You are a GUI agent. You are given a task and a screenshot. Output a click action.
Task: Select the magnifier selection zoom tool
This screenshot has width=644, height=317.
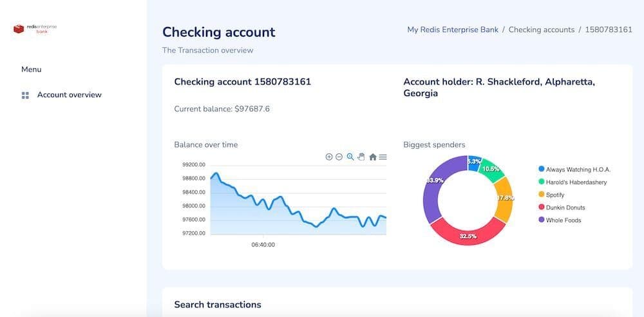click(350, 157)
